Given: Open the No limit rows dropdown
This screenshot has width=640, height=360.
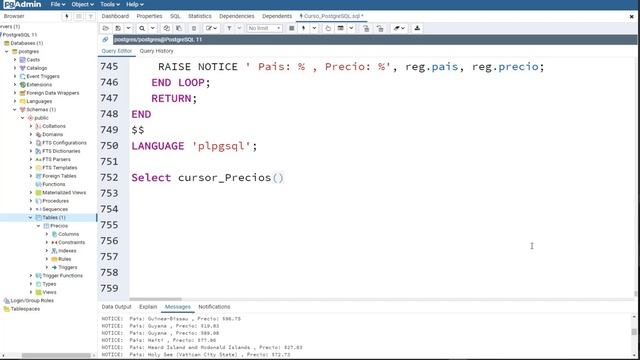Looking at the screenshot, I should [x=264, y=28].
